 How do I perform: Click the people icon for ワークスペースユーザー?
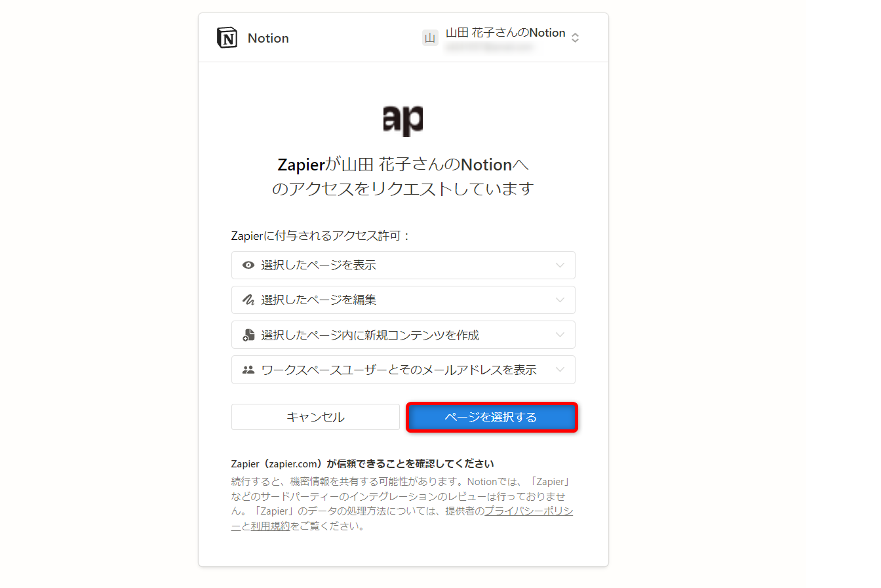point(248,370)
